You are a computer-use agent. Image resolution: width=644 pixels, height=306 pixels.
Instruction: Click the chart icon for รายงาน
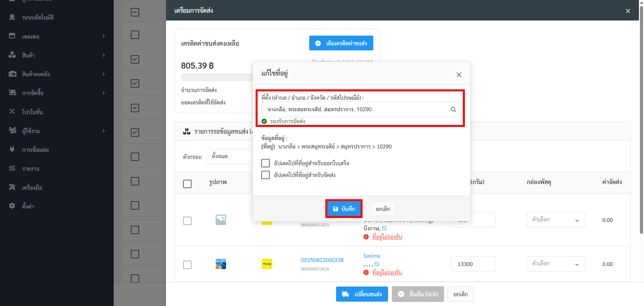coord(12,168)
